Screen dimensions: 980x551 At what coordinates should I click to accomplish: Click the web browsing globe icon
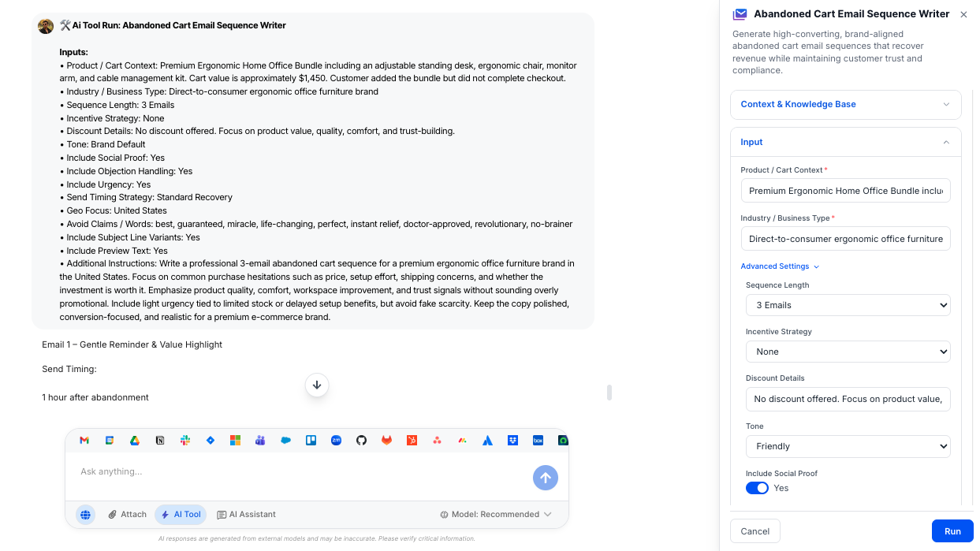85,514
